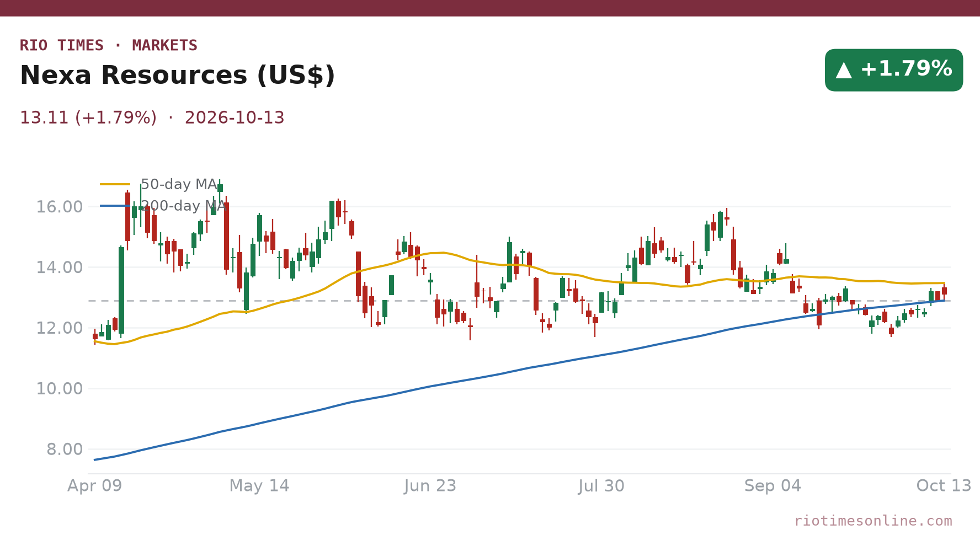The height and width of the screenshot is (551, 980).
Task: Click the 13.11 (+1.79%) price subtitle
Action: tap(88, 118)
